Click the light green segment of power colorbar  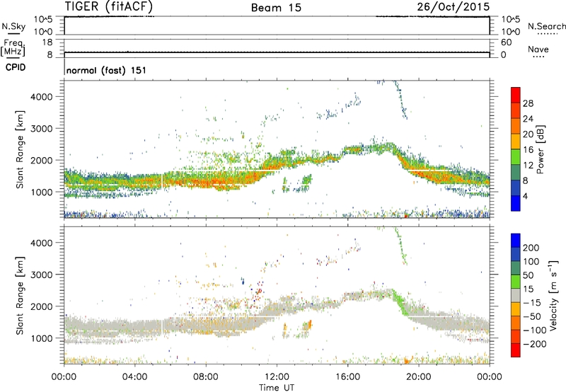[516, 156]
